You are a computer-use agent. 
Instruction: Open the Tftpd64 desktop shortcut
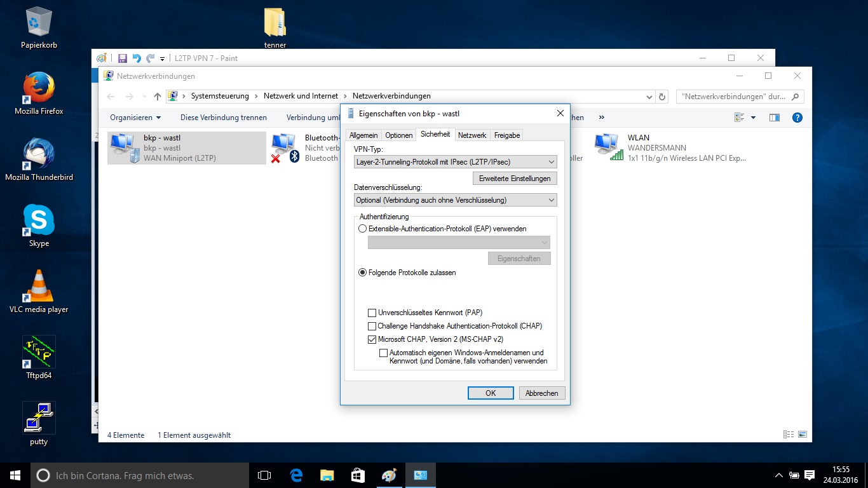tap(39, 353)
